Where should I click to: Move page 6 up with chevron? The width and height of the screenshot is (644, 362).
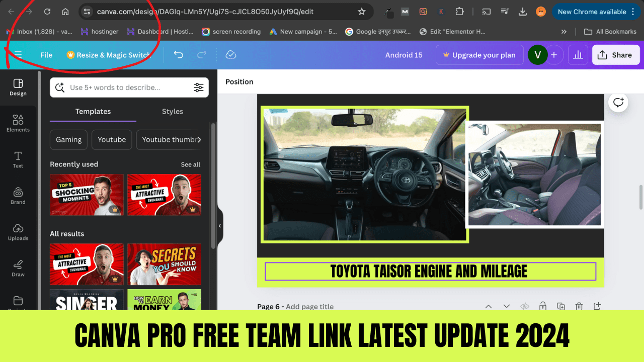(489, 306)
